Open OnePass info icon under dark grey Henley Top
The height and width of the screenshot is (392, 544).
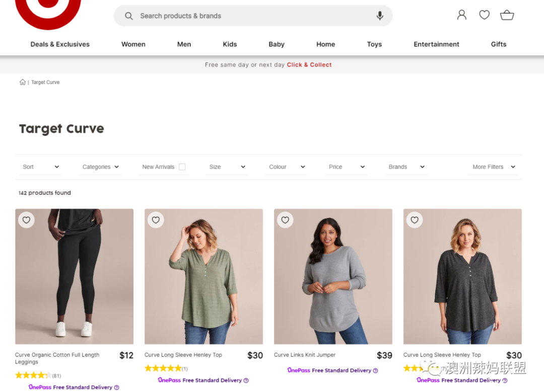point(505,380)
